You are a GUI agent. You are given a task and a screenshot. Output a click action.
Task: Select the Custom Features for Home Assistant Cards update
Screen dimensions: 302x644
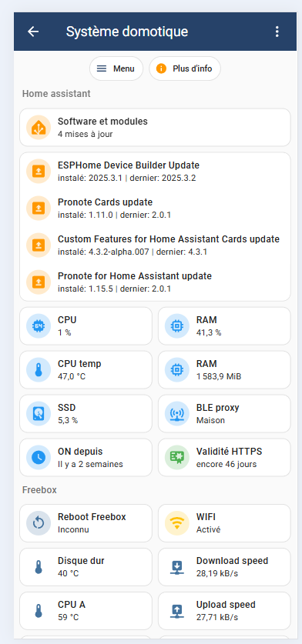(155, 245)
